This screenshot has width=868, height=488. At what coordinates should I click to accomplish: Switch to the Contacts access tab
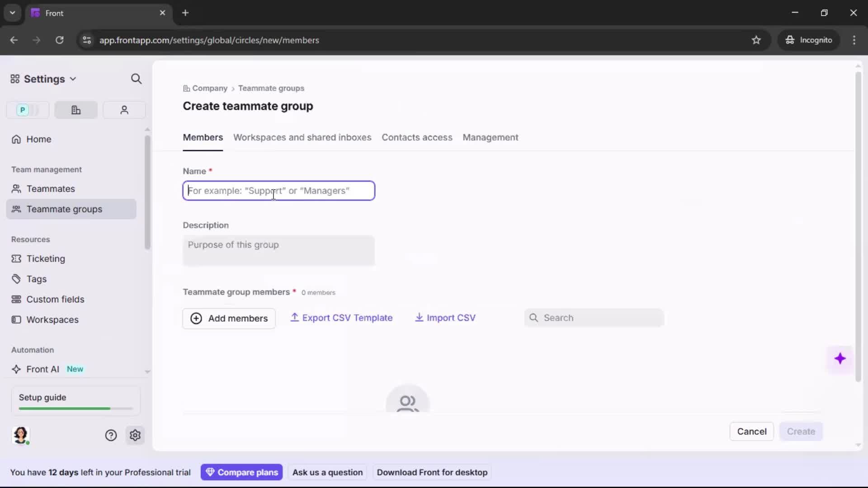point(417,138)
